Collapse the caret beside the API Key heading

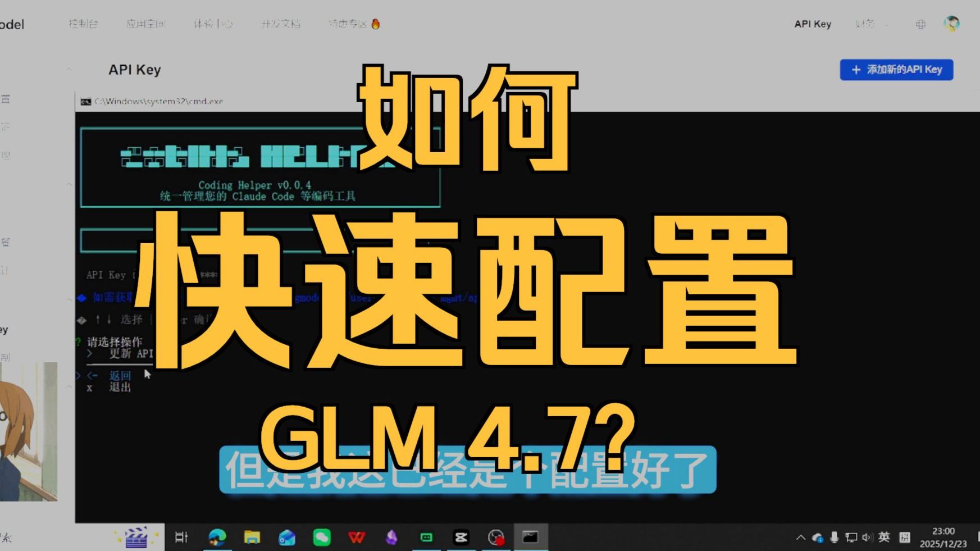click(x=69, y=70)
